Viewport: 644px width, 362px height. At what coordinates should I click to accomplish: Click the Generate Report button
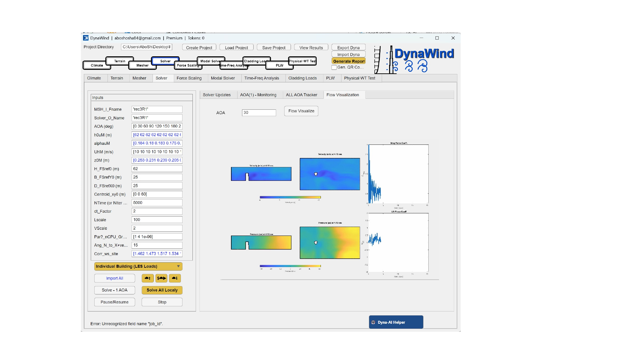point(349,61)
